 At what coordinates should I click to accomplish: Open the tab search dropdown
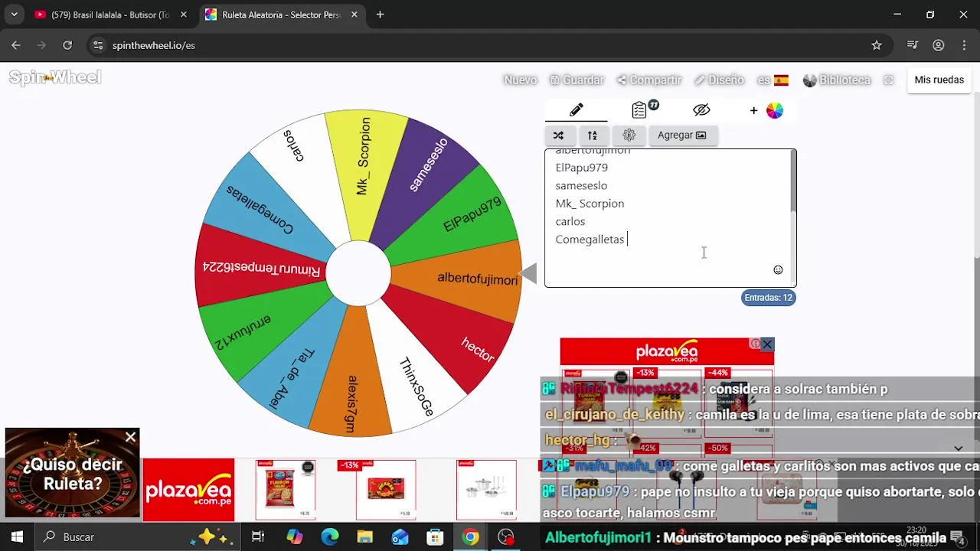tap(14, 15)
